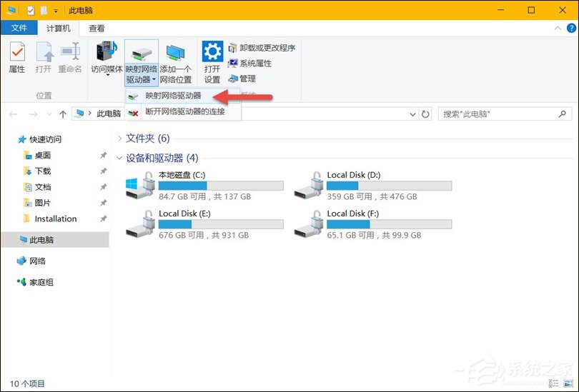Image resolution: width=579 pixels, height=392 pixels.
Task: Switch to details view icon in status bar
Action: click(x=553, y=383)
